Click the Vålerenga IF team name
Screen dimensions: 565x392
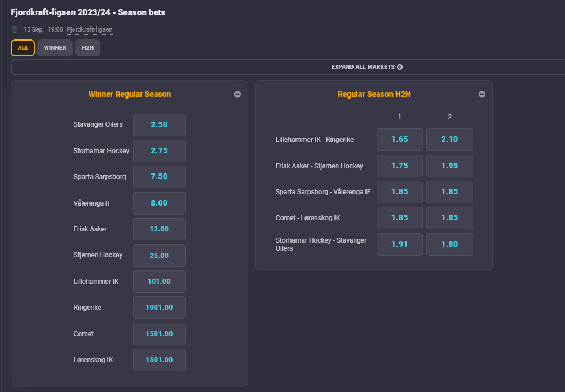[x=92, y=203]
